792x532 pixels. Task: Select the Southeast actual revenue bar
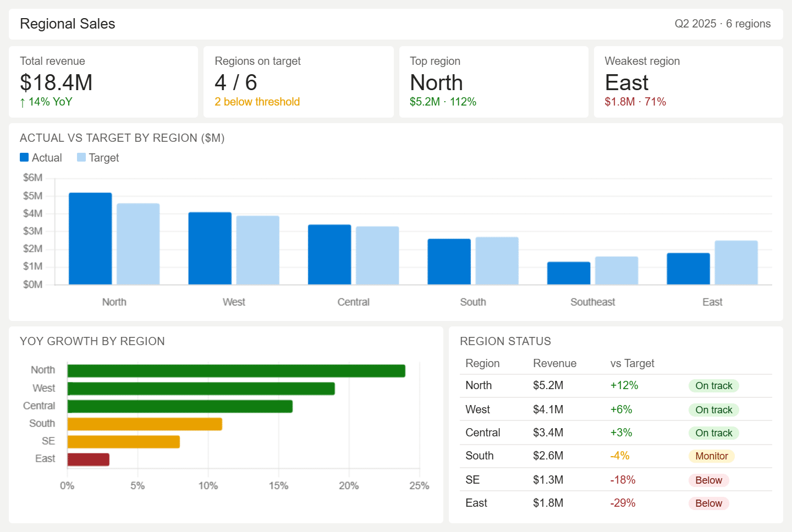click(569, 273)
